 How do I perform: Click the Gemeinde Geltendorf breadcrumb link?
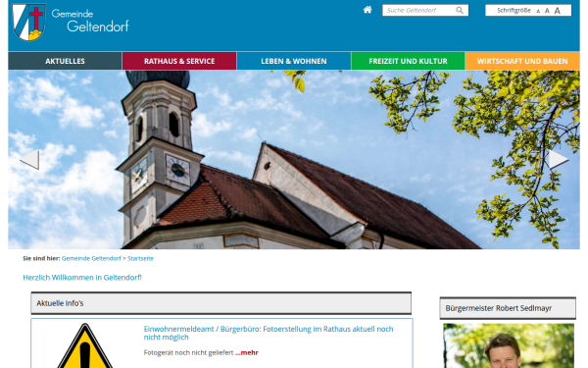click(91, 258)
